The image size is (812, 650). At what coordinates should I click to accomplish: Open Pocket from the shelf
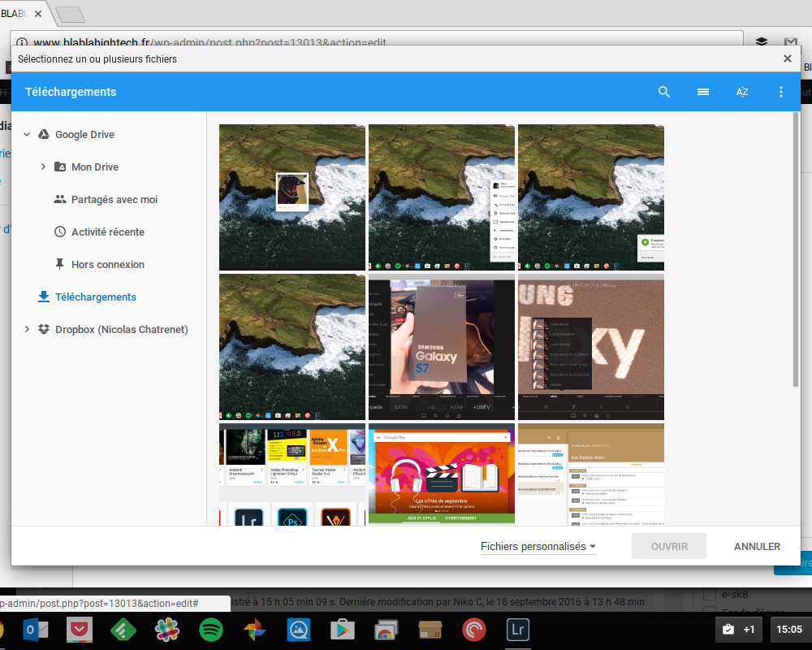pos(80,630)
